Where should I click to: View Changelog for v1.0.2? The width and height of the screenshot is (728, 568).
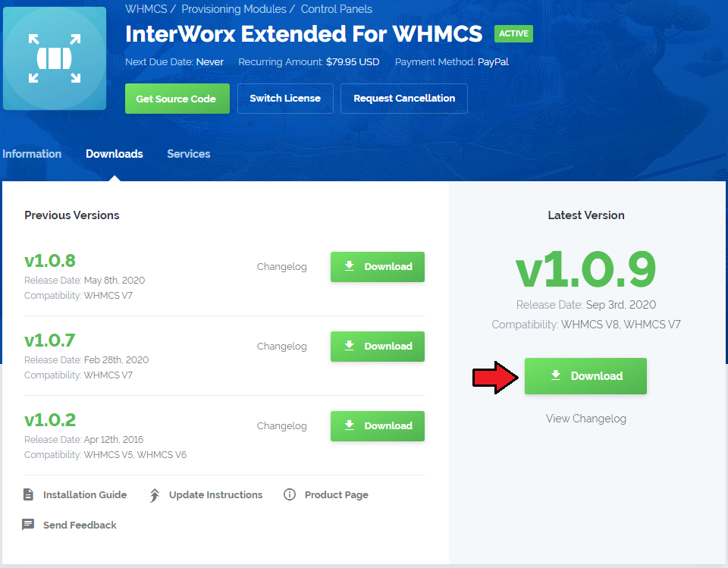pos(282,426)
